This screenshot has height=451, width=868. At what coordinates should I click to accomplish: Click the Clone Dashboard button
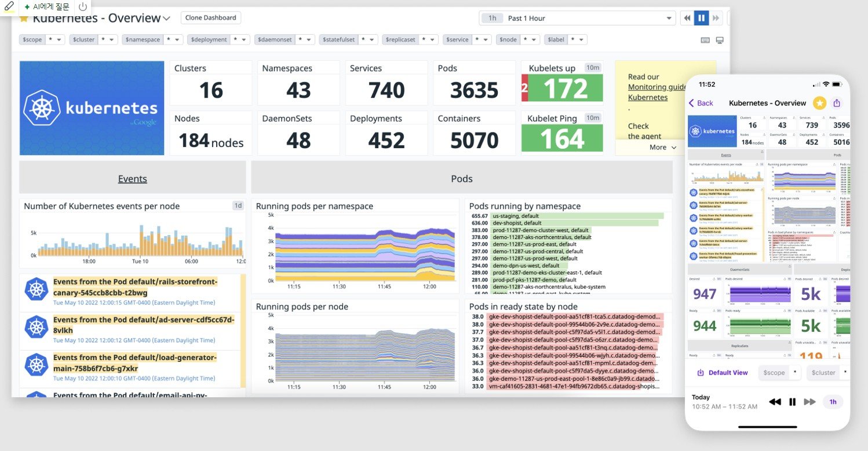[211, 18]
